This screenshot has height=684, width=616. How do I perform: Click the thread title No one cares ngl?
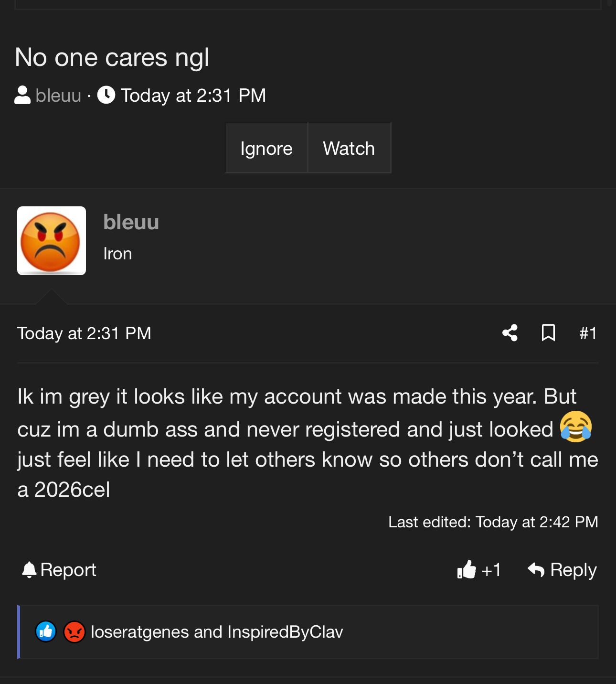pyautogui.click(x=112, y=57)
